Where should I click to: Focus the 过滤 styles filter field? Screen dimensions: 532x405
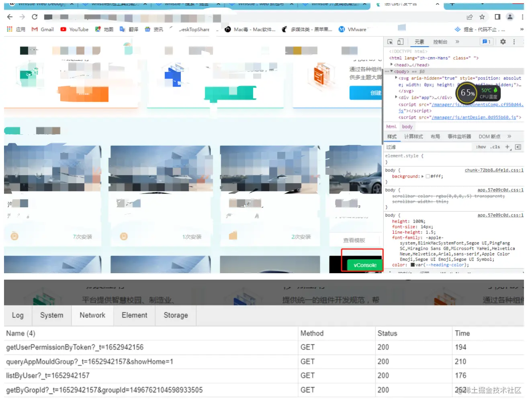click(428, 147)
